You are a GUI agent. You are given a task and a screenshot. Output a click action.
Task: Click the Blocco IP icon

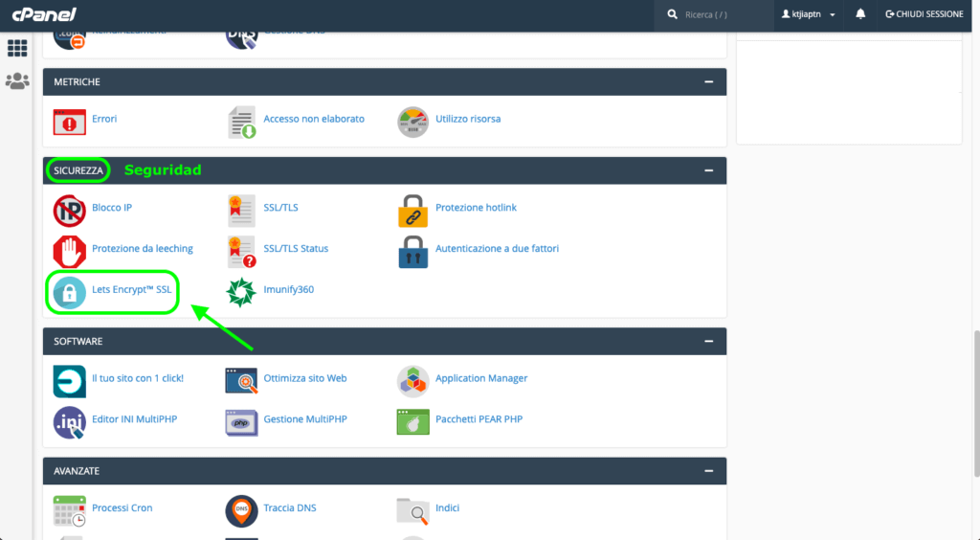click(x=69, y=211)
